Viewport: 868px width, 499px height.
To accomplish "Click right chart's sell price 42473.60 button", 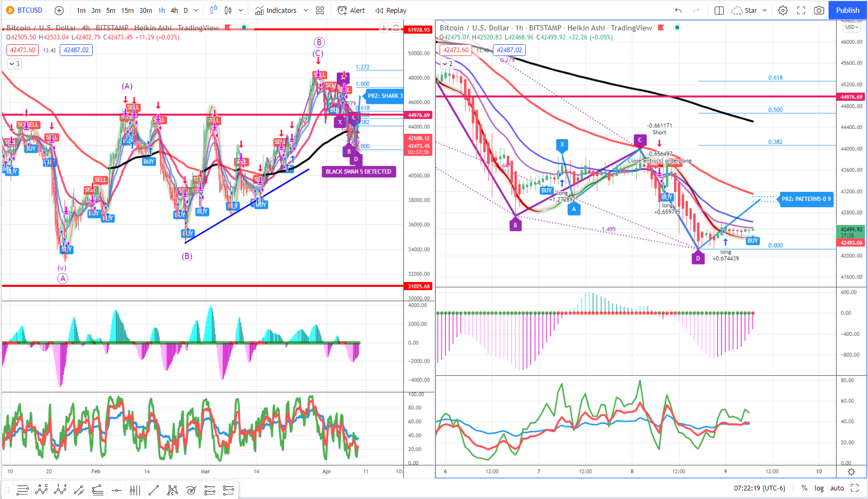I will (456, 50).
